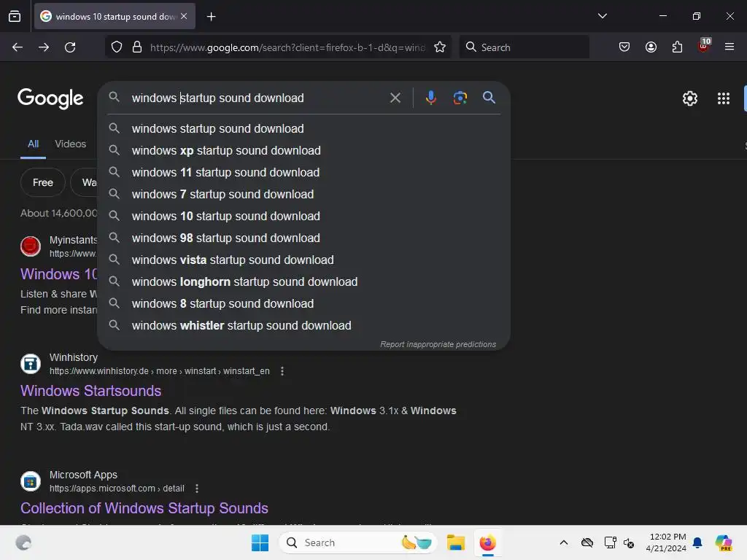Click the Firefox icon in the taskbar
This screenshot has height=560, width=747.
tap(488, 542)
